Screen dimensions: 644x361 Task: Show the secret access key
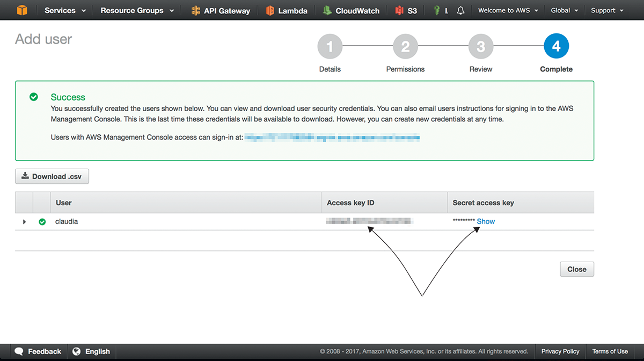(x=486, y=221)
